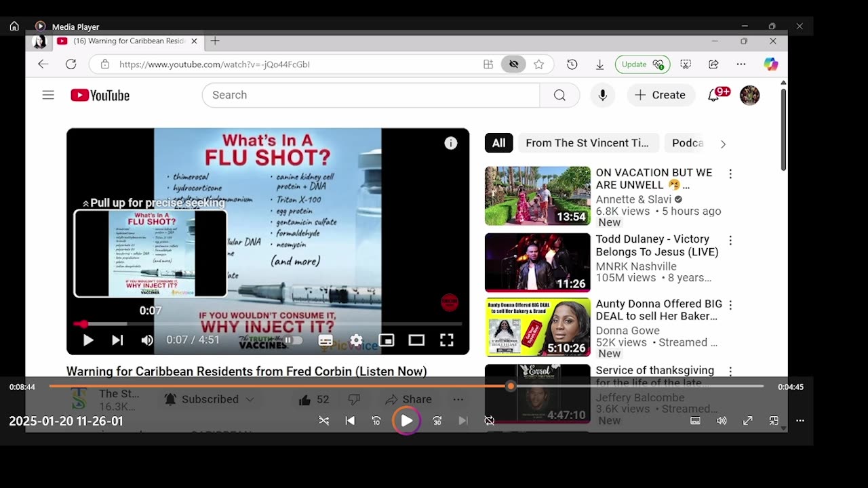This screenshot has height=488, width=868.
Task: Open browser history
Action: [x=572, y=64]
